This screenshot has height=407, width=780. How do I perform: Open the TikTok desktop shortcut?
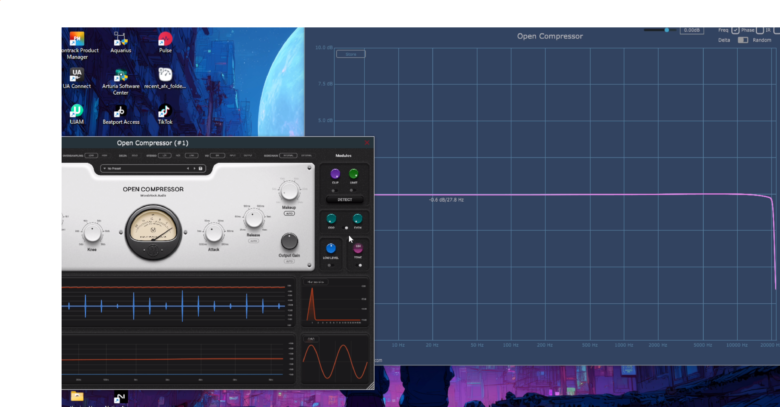(165, 113)
